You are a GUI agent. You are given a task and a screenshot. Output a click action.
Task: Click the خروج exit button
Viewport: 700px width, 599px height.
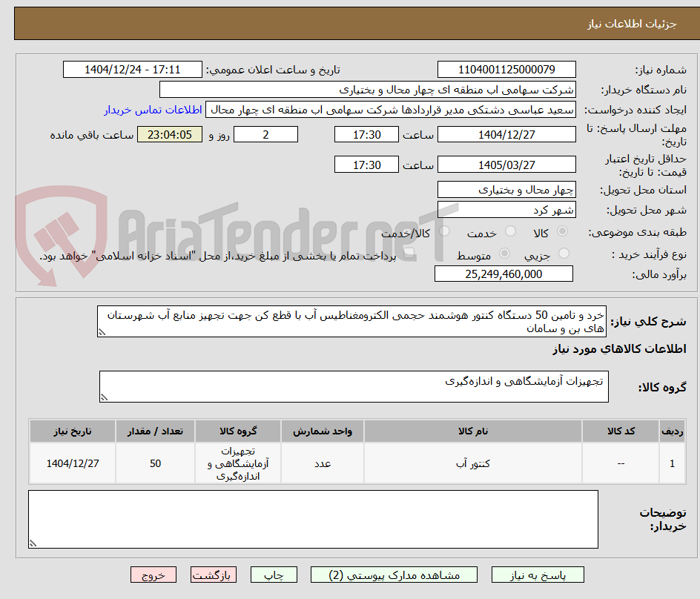[x=153, y=575]
